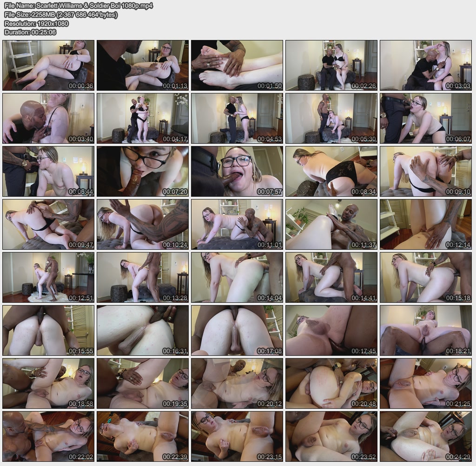
Task: Click the Duration 00:25:06 text line
Action: tap(30, 32)
